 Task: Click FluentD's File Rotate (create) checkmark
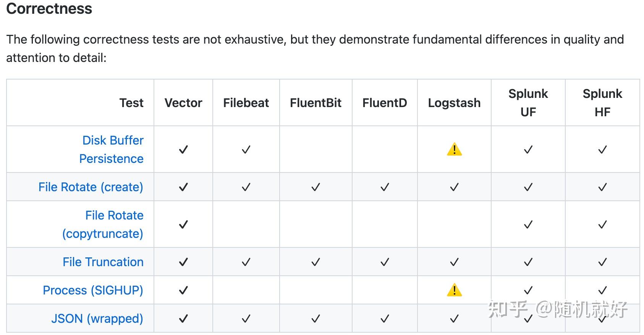385,187
